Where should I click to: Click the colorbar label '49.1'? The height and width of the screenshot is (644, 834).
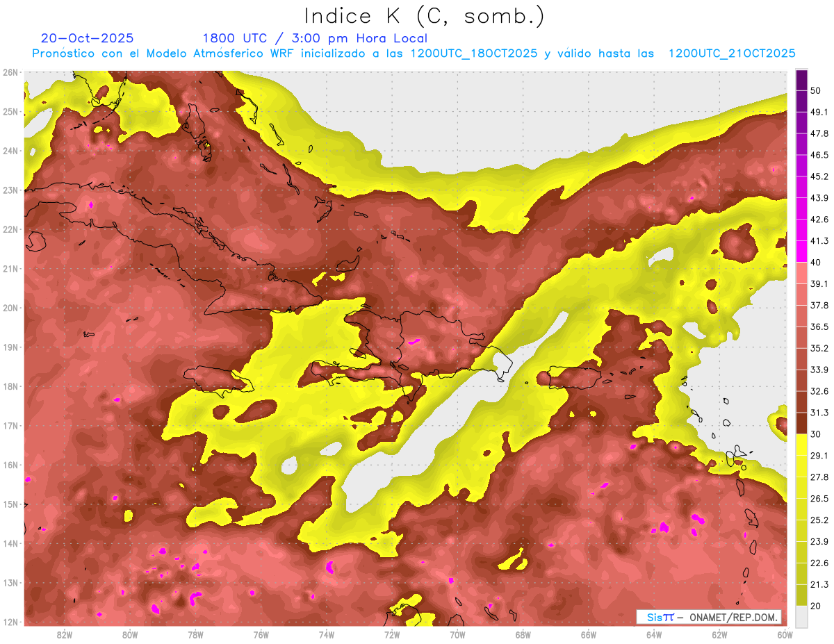[819, 112]
